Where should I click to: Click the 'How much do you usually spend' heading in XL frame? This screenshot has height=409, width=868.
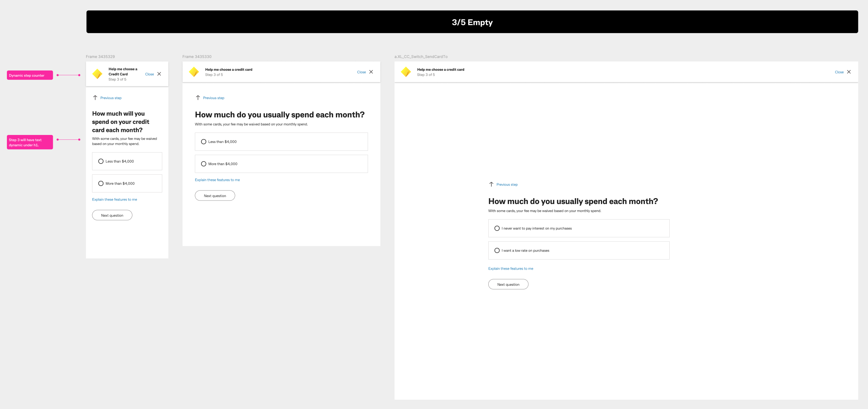[573, 201]
